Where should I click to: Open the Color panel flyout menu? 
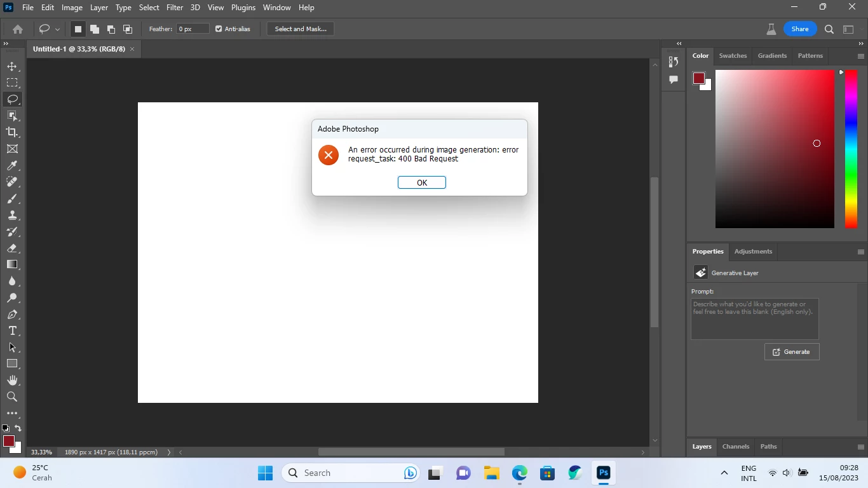(x=860, y=56)
